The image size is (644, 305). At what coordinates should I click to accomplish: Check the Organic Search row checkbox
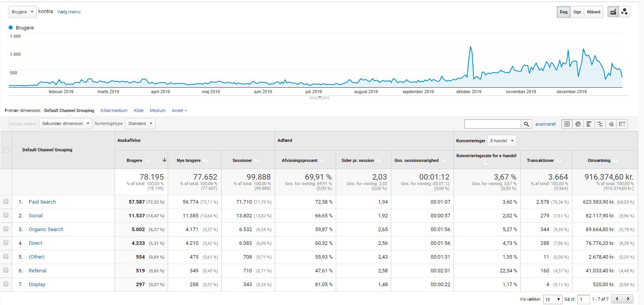pyautogui.click(x=6, y=229)
